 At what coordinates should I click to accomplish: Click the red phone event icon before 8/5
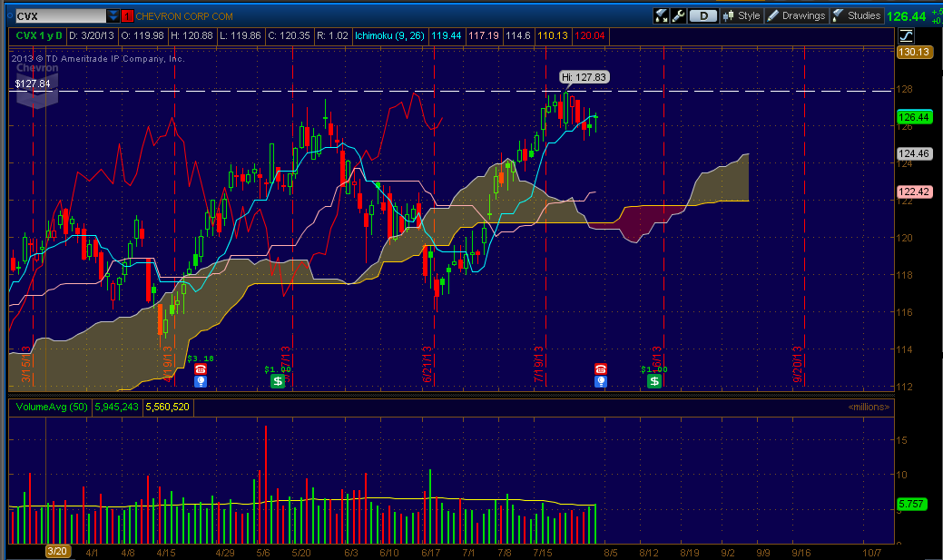pyautogui.click(x=600, y=368)
